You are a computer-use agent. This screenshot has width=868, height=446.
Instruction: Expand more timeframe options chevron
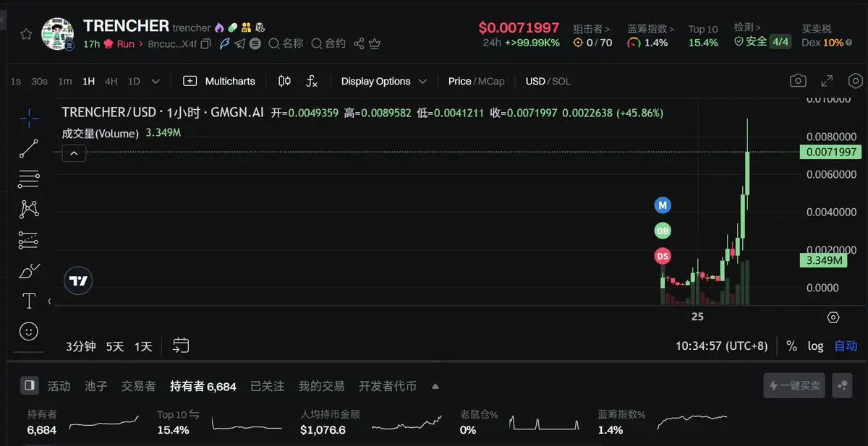tap(155, 82)
